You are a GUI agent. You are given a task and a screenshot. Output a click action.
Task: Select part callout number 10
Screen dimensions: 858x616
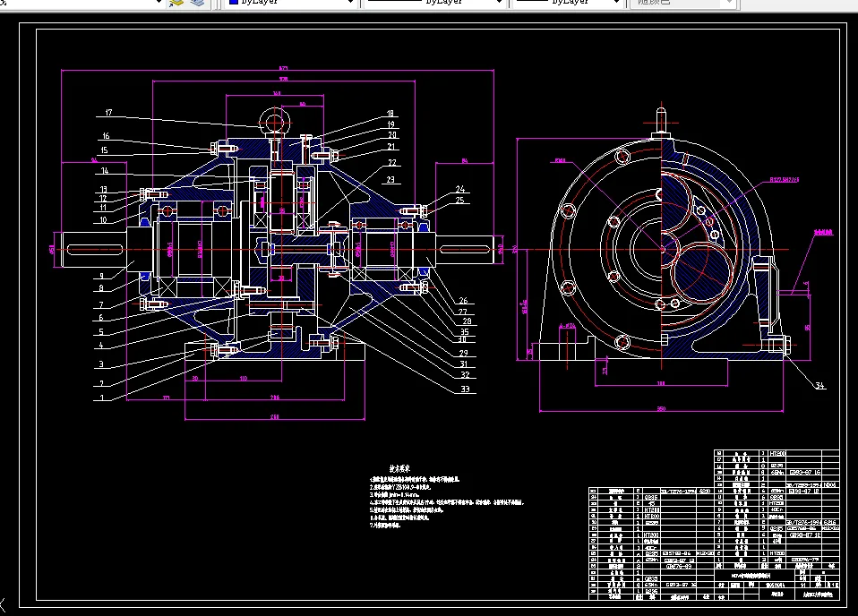tap(103, 220)
